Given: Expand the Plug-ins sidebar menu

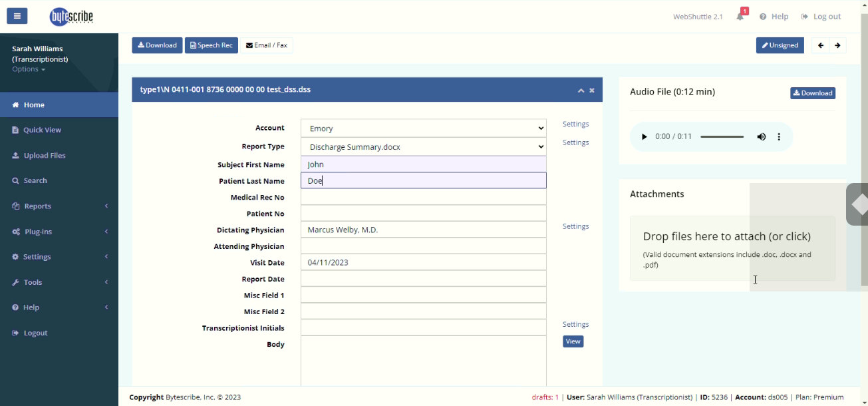Looking at the screenshot, I should (x=59, y=232).
